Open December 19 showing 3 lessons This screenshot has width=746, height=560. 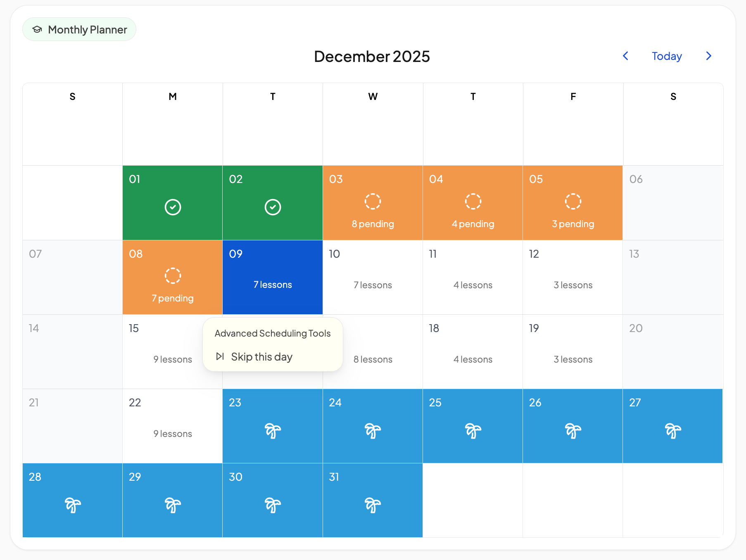tap(573, 351)
